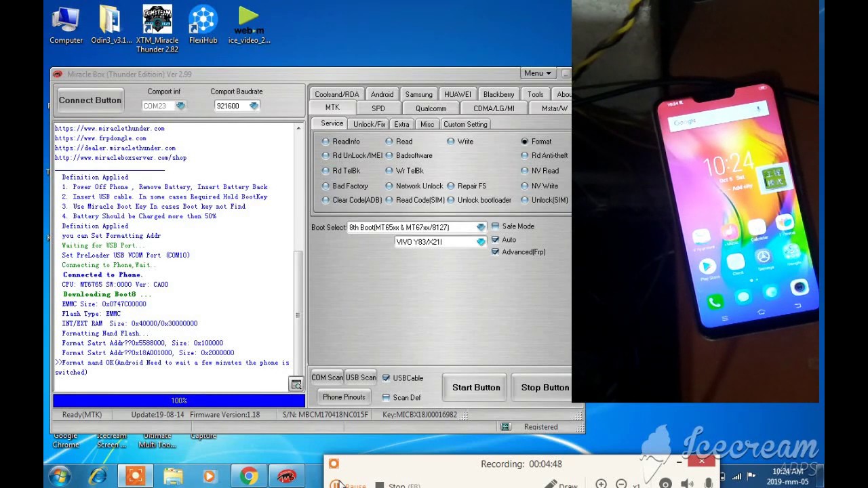Toggle the Scan Def checkbox
This screenshot has height=488, width=868.
pyautogui.click(x=401, y=398)
